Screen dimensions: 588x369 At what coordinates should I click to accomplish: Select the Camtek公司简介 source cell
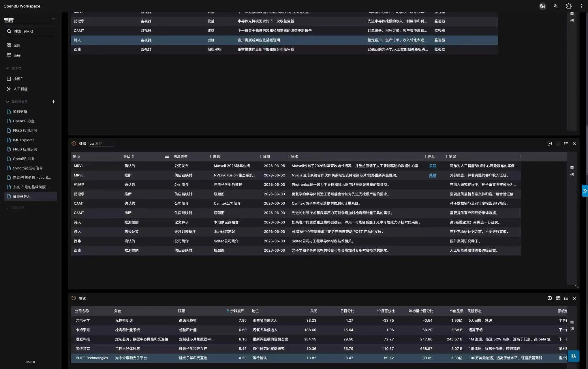[227, 204]
